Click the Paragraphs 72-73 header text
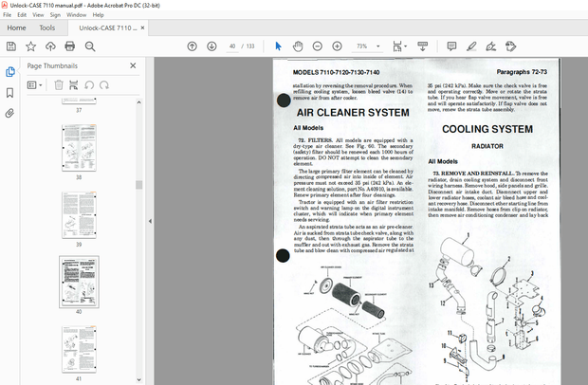Screen dimensions: 588x385 [522, 72]
